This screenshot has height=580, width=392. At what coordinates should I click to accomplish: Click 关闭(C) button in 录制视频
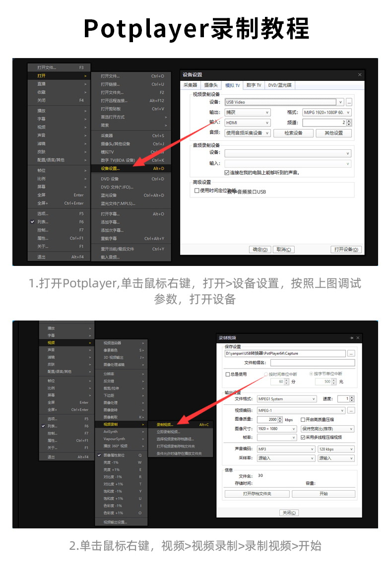pos(289,513)
